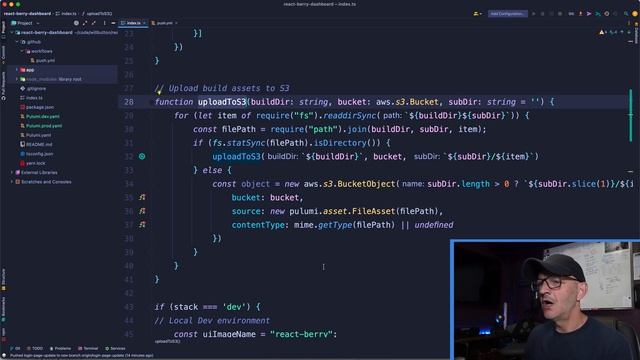Image resolution: width=640 pixels, height=360 pixels.
Task: Click the Expand All icon in the Project panel
Action: (x=85, y=23)
